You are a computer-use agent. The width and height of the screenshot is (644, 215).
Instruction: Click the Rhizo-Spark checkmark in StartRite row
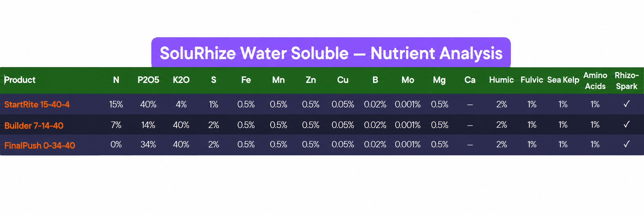coord(626,104)
